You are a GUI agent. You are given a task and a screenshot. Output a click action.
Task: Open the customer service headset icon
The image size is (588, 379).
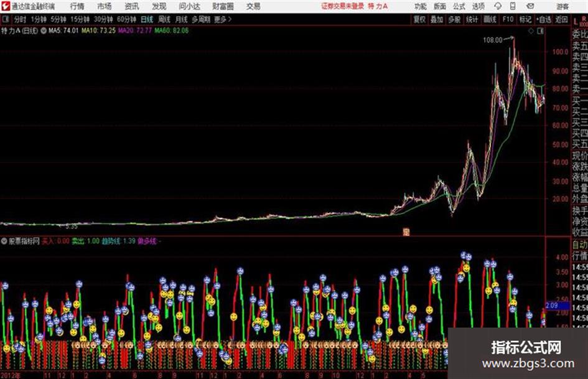[498, 6]
